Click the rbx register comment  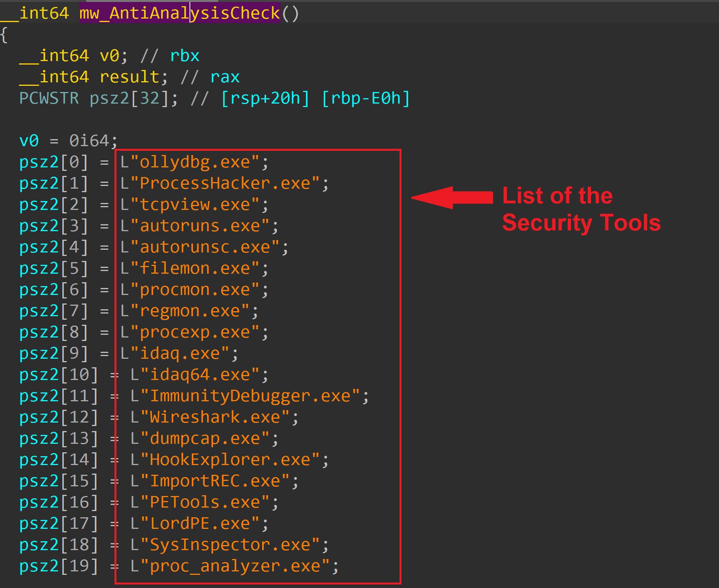tap(184, 56)
